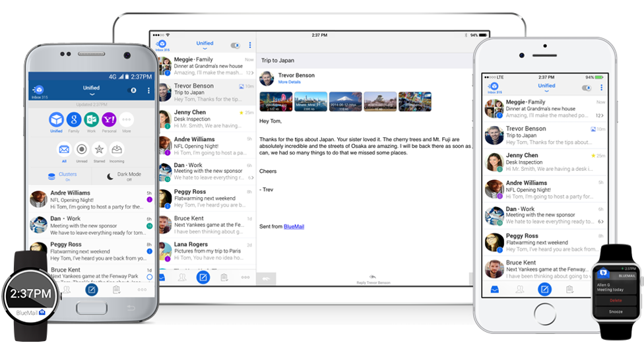
Task: Tap Jenny Chen star on tablet
Action: [x=241, y=112]
